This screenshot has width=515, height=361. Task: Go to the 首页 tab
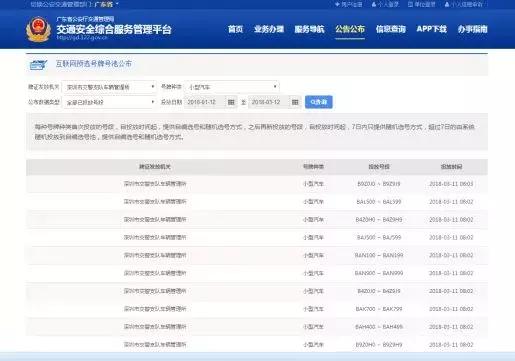click(x=235, y=29)
